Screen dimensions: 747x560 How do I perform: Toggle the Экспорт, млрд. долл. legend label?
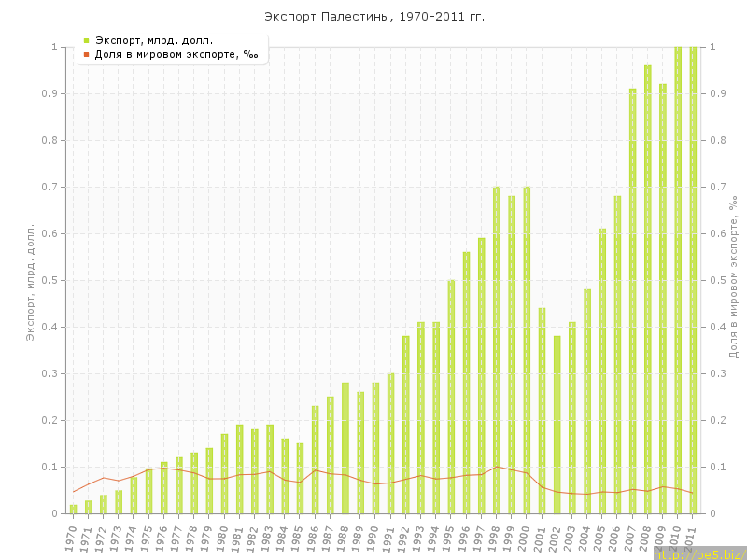point(154,40)
